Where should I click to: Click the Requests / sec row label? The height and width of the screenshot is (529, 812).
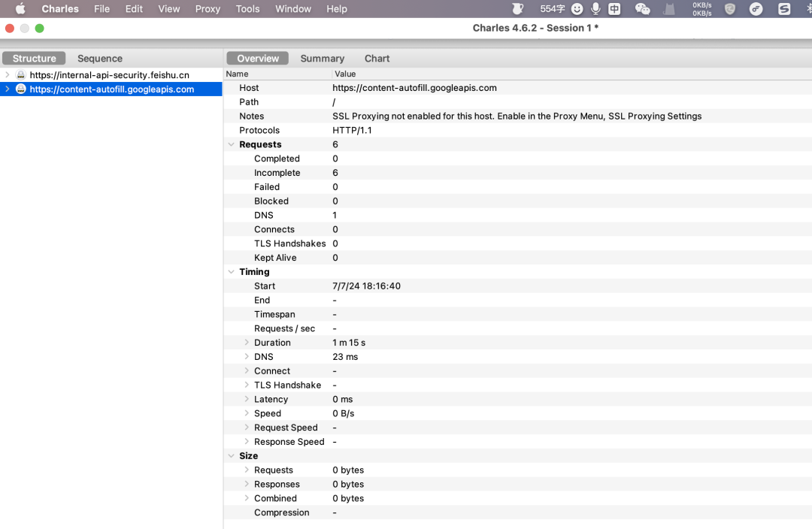284,328
